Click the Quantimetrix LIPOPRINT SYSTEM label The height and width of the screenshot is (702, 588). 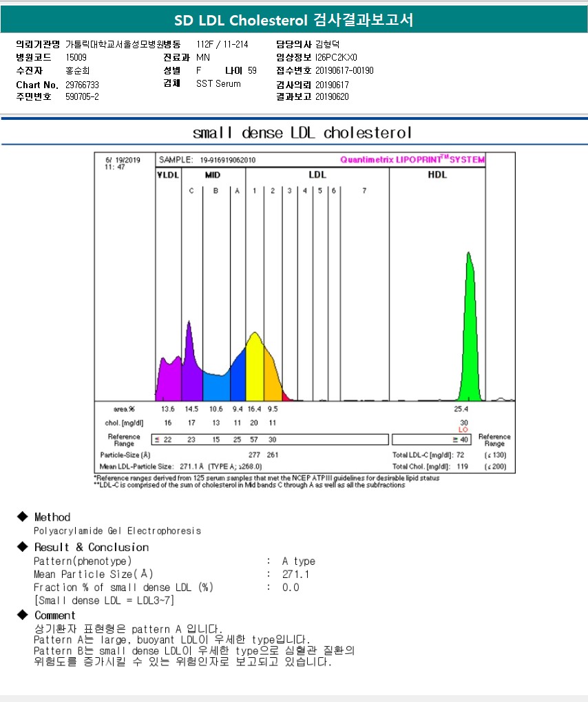point(412,159)
